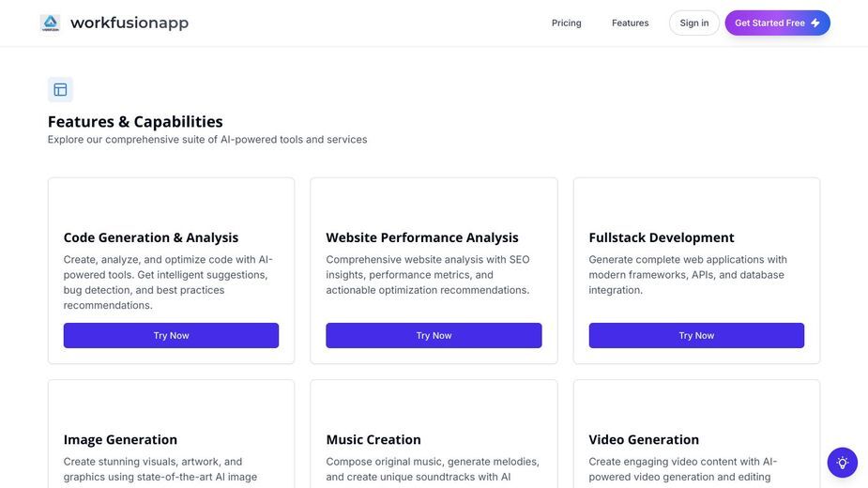Open the Pricing page

coord(566,23)
